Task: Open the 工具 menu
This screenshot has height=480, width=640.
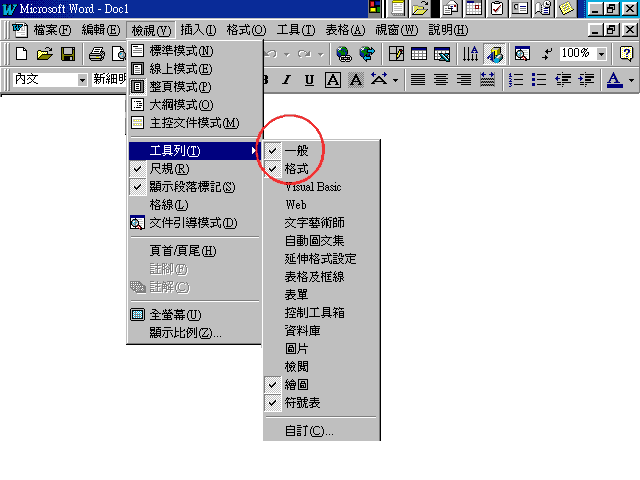Action: coord(296,30)
